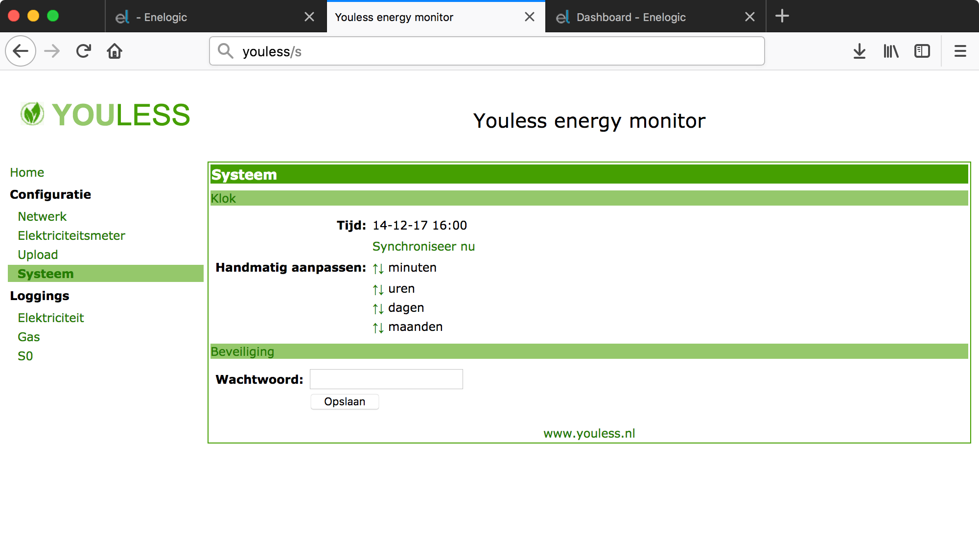Click the Loggings sidebar heading
Screen dimensions: 979x560
[x=40, y=296]
